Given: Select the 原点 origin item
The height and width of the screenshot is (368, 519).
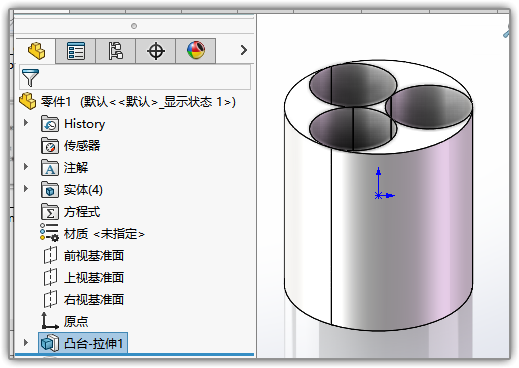Looking at the screenshot, I should click(x=76, y=322).
